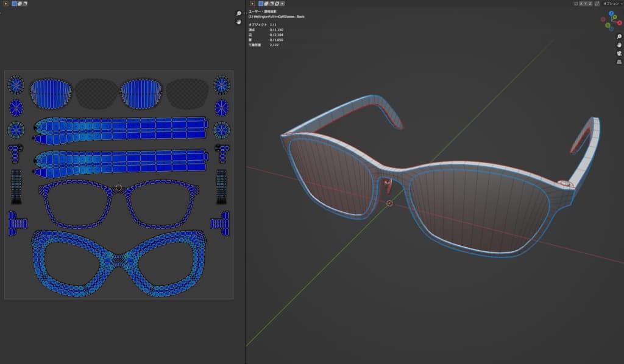
Task: Click the blue Z axis on navigation gizmo
Action: click(x=611, y=13)
